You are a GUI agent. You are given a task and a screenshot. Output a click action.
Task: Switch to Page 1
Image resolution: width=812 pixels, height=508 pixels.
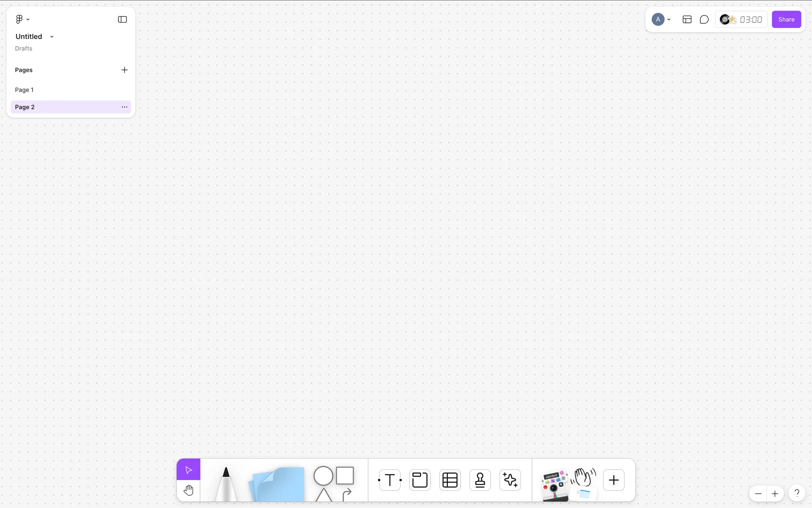click(x=25, y=90)
